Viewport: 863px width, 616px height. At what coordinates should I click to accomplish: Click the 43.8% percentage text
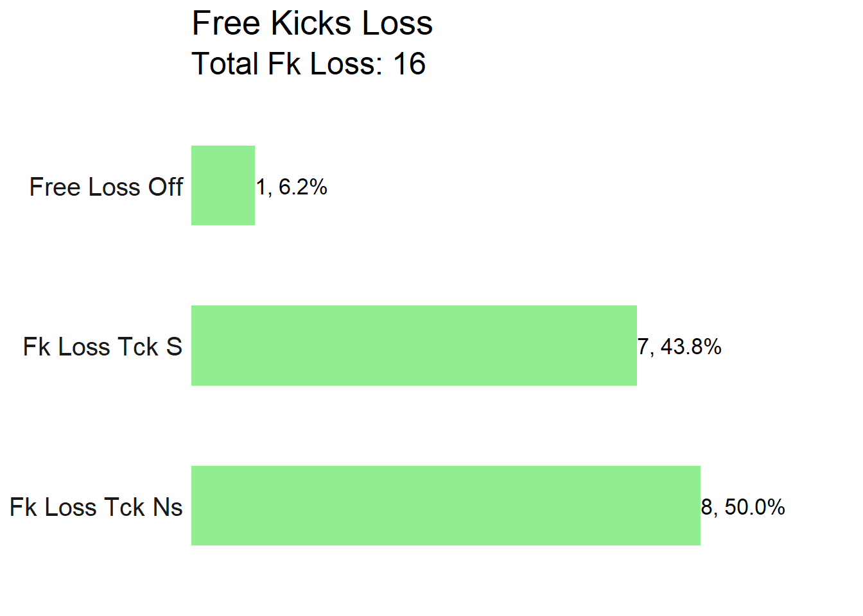click(691, 346)
